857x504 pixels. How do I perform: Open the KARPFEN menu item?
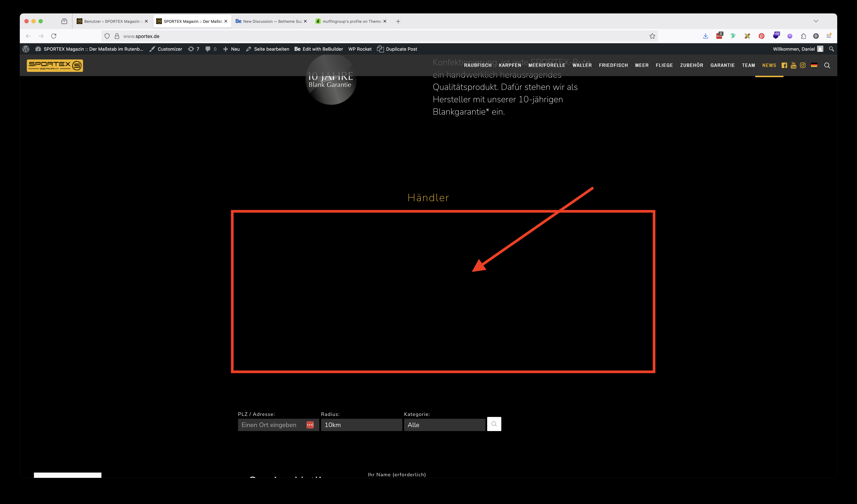click(x=510, y=65)
